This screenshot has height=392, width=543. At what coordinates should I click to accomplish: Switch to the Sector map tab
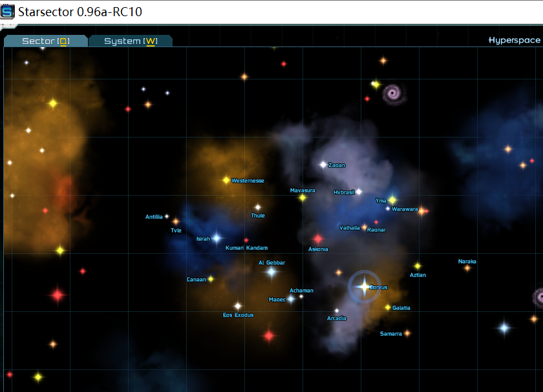point(45,41)
